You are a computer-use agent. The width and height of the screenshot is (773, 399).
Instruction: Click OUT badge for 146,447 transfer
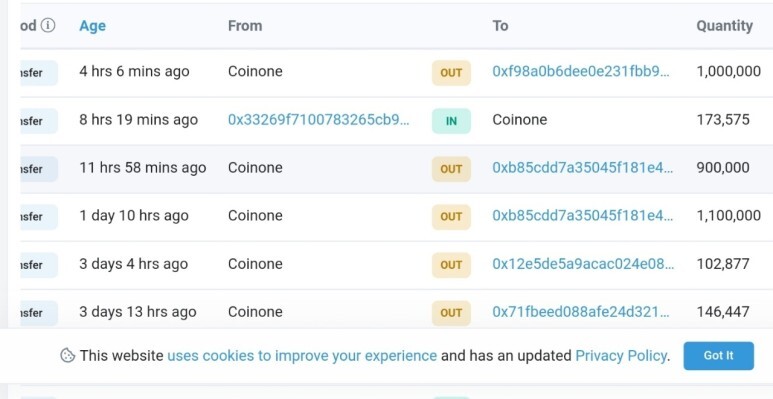pyautogui.click(x=451, y=313)
